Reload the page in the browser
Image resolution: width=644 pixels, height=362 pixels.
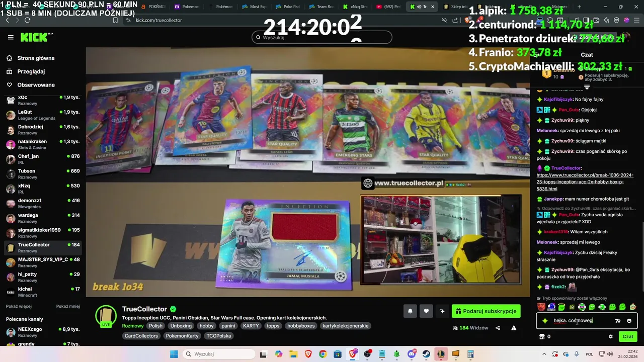pos(27,20)
